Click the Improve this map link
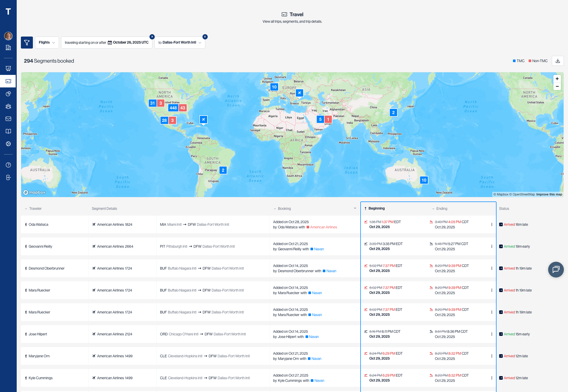This screenshot has height=392, width=568. pyautogui.click(x=549, y=194)
